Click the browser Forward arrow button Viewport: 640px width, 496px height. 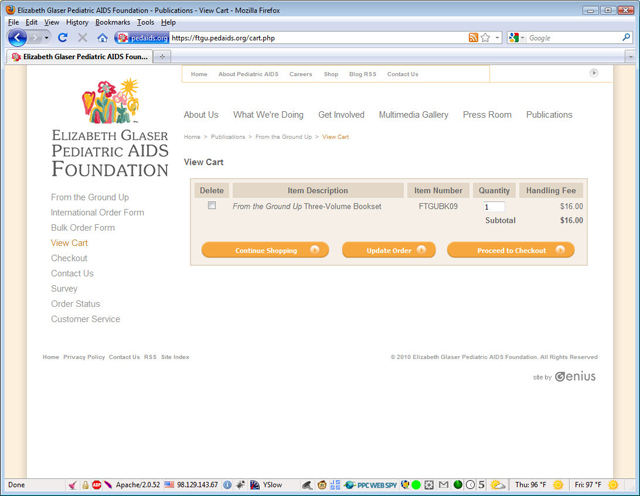pyautogui.click(x=36, y=38)
